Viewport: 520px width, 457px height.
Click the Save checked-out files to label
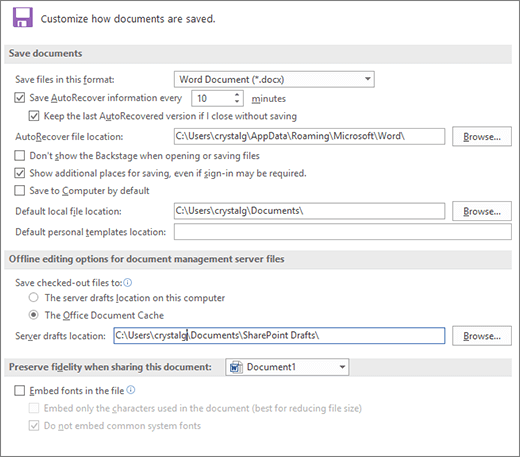click(x=69, y=283)
